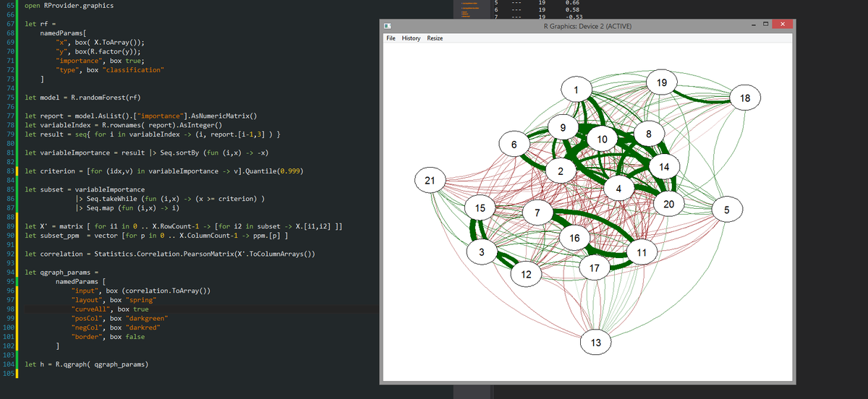
Task: Select graph node 5
Action: [x=727, y=210]
